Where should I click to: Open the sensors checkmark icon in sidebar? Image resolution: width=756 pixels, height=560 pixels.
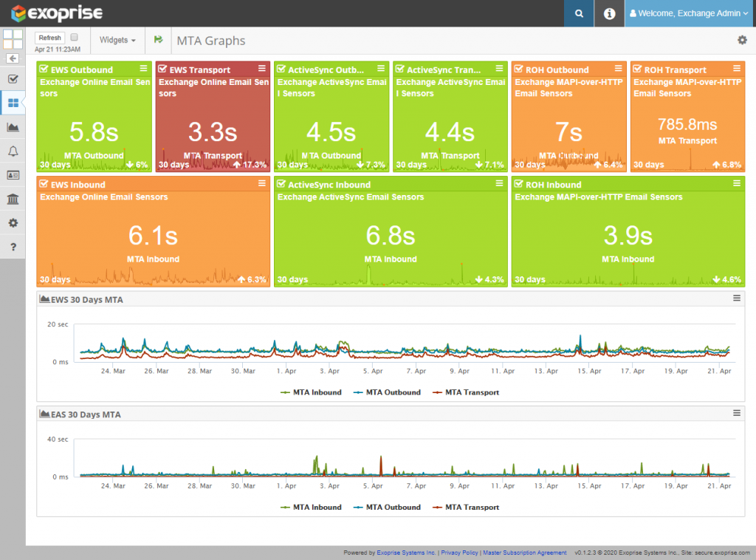pyautogui.click(x=12, y=79)
